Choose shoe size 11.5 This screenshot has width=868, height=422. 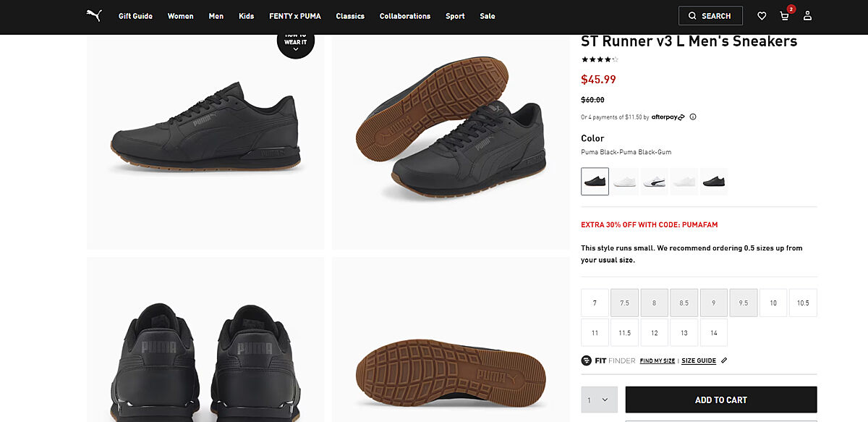pyautogui.click(x=624, y=333)
